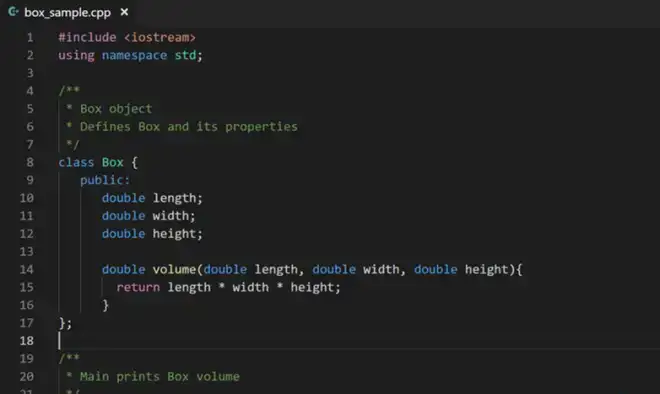Click the class name Box on line 8
Viewport: 660px width, 394px height.
(112, 162)
